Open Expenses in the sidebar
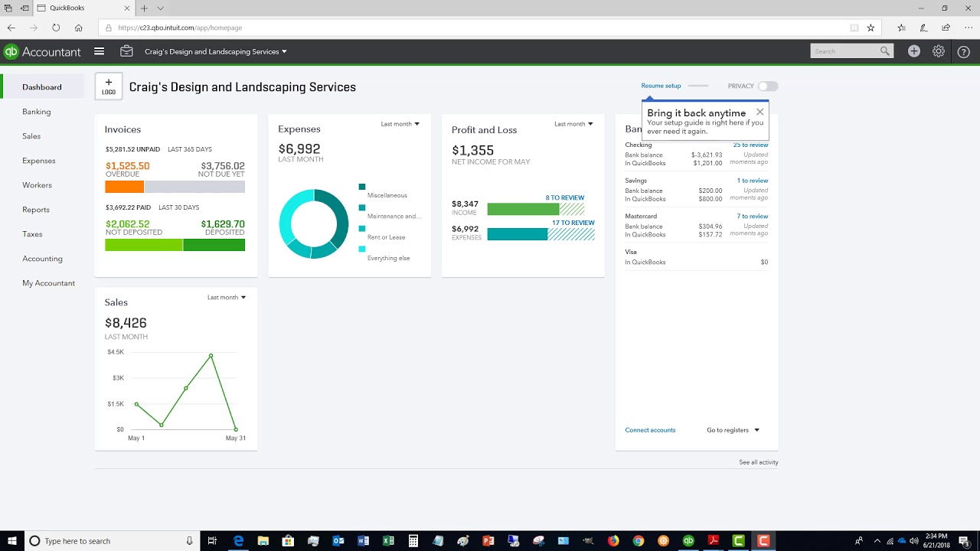The image size is (980, 551). click(39, 161)
